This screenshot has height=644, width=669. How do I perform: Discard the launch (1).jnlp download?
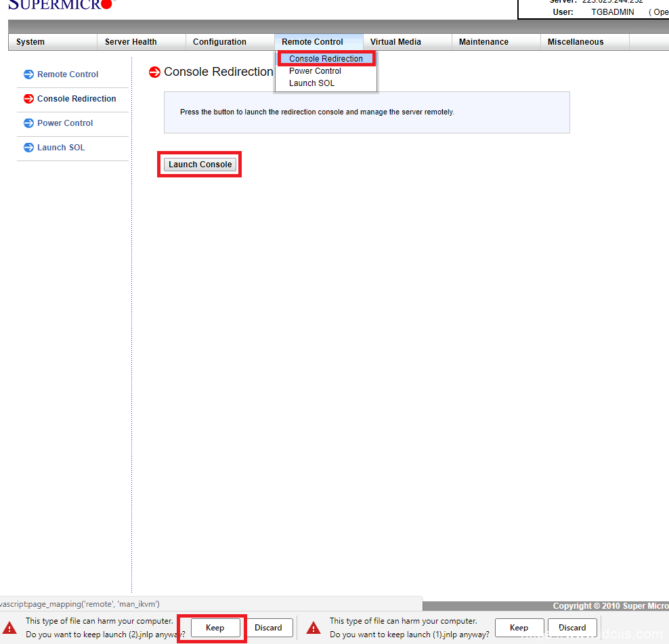point(572,628)
